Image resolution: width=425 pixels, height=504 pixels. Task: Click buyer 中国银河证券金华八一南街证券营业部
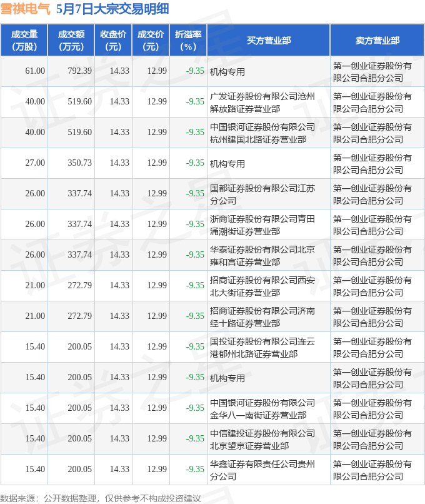pos(262,409)
